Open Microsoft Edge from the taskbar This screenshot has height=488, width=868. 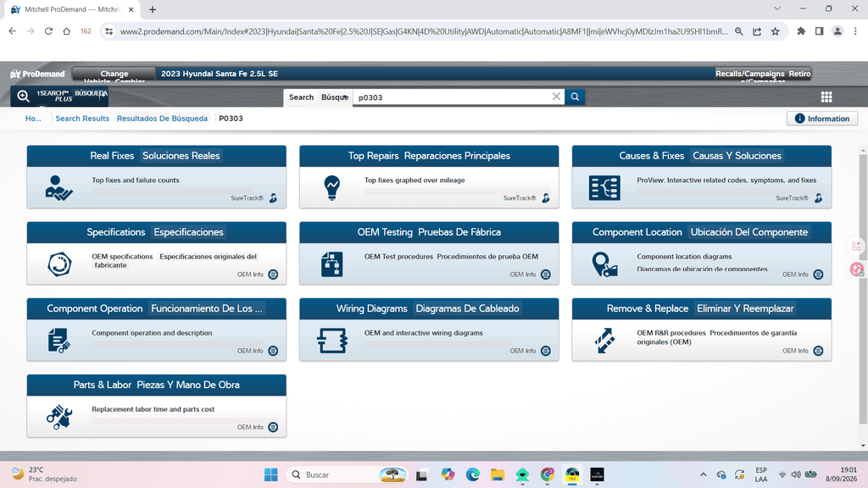pos(473,474)
